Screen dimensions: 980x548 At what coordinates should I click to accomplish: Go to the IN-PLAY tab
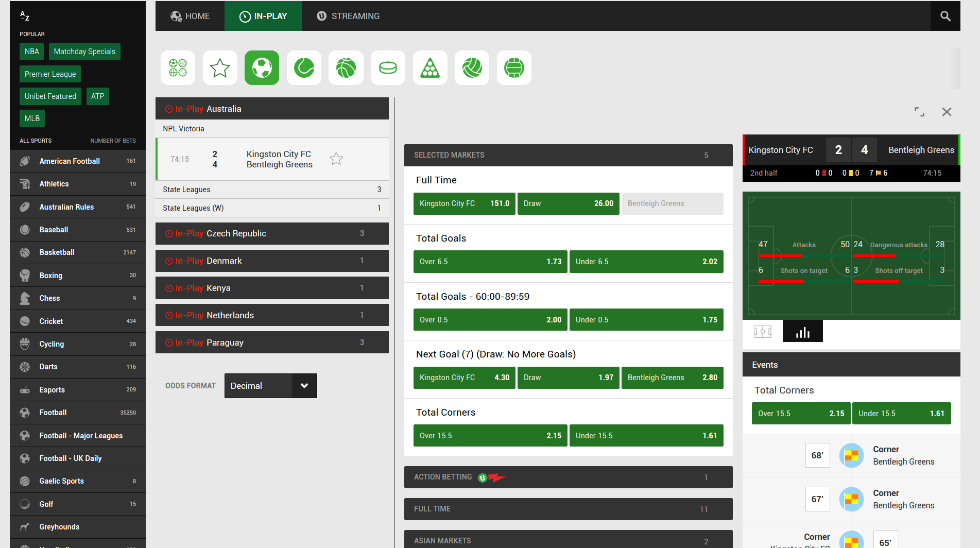coord(263,16)
